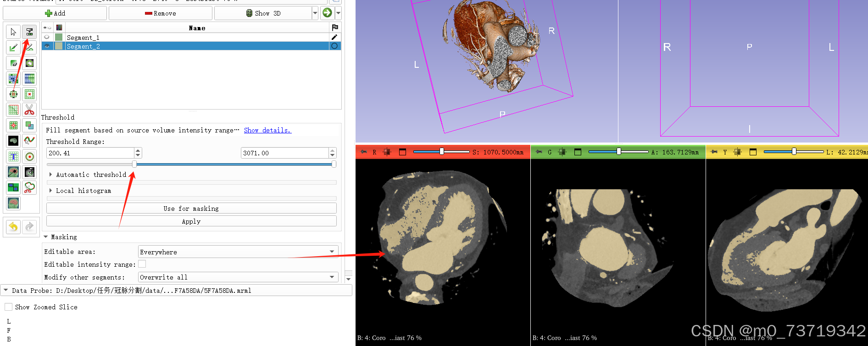This screenshot has width=868, height=346.
Task: Click the red slice offset slider
Action: pos(441,151)
